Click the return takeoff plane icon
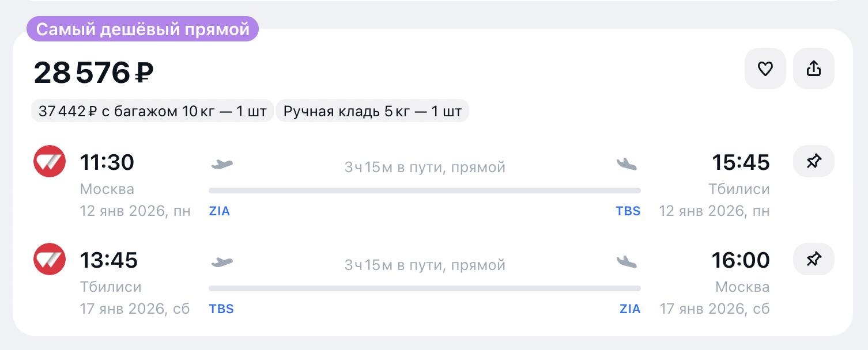Screen dimensions: 868x350 (x=222, y=262)
